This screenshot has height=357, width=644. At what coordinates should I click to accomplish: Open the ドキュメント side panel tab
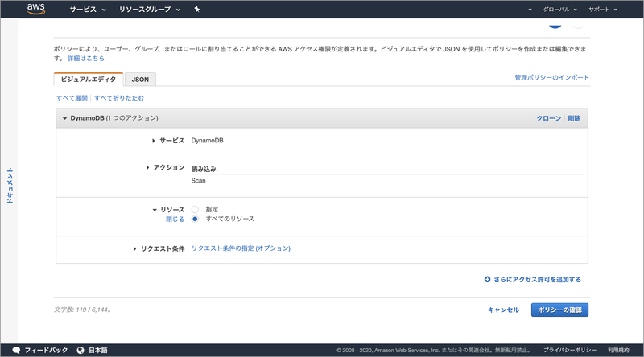pos(10,186)
